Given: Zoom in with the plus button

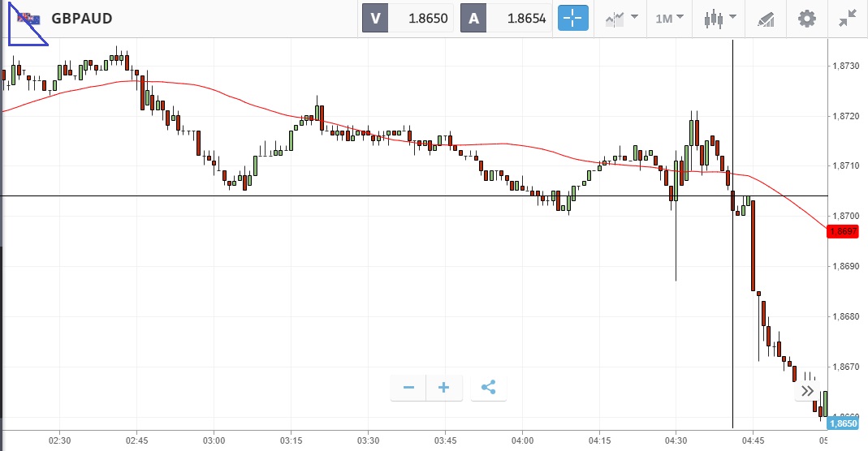Looking at the screenshot, I should point(444,388).
